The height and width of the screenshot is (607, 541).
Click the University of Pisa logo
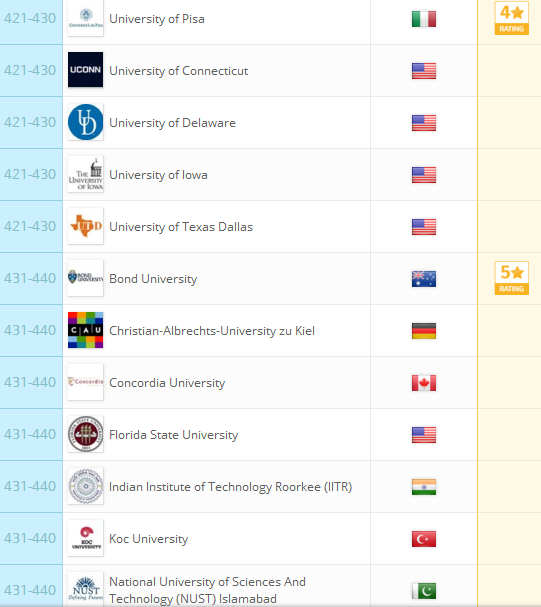click(86, 18)
